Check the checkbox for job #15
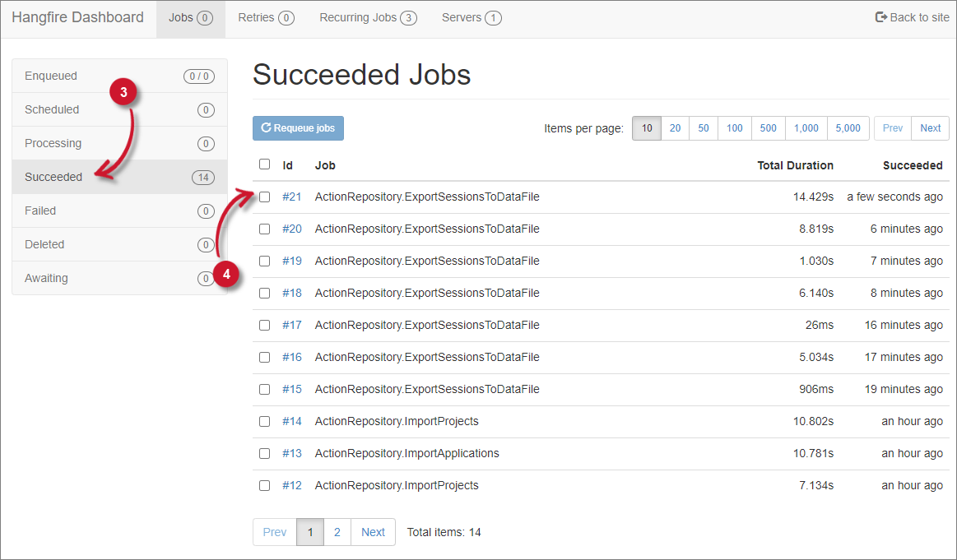The image size is (957, 560). click(264, 389)
